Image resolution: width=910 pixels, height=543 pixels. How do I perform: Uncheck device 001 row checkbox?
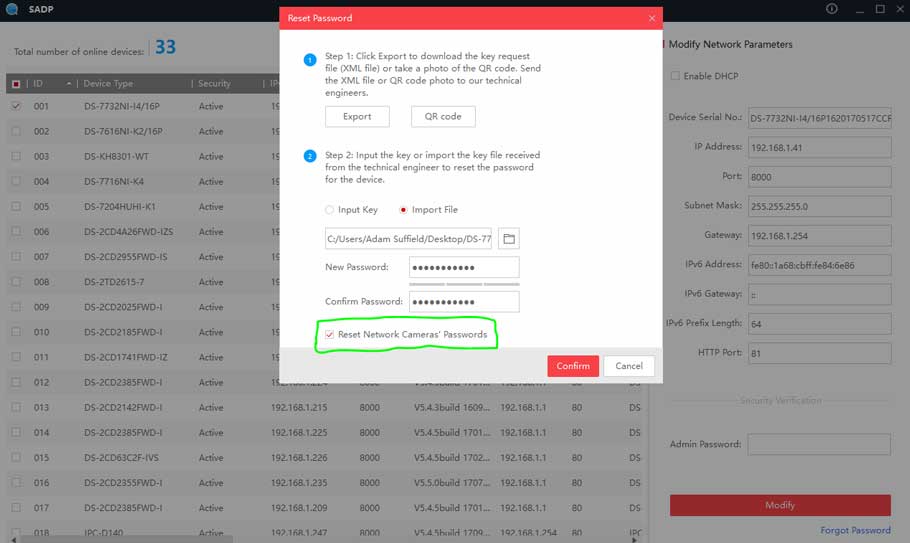click(x=16, y=106)
